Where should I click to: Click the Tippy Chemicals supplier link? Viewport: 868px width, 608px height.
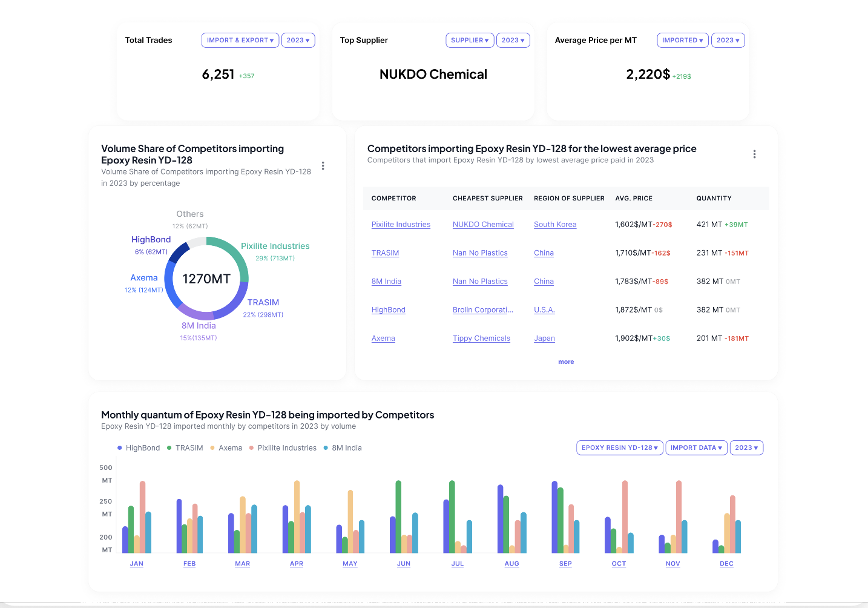pos(481,338)
